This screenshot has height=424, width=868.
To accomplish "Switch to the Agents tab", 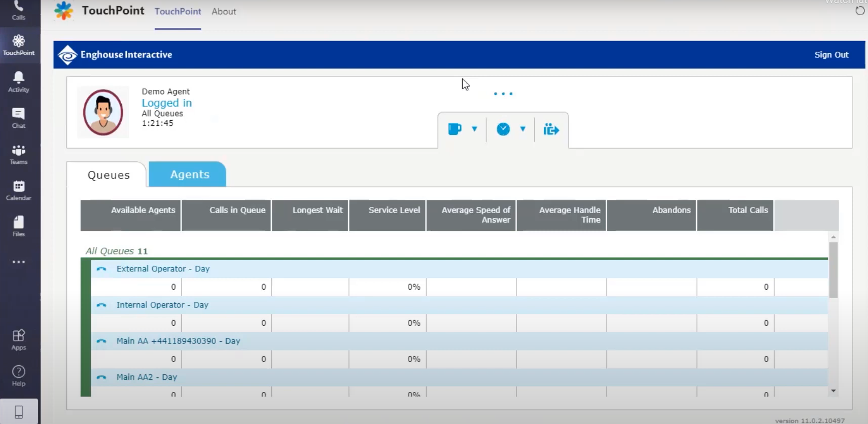I will tap(188, 174).
